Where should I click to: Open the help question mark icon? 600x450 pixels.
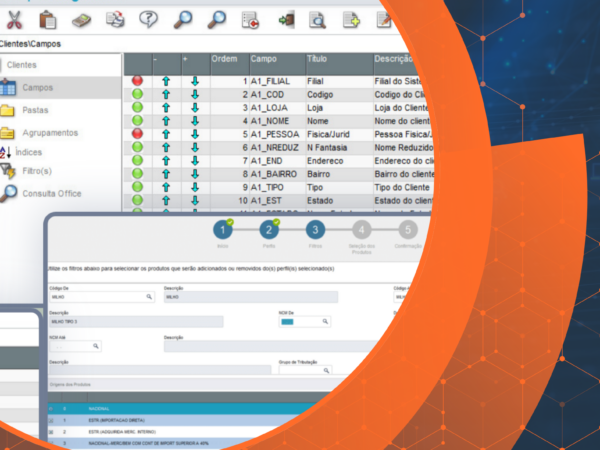(148, 19)
